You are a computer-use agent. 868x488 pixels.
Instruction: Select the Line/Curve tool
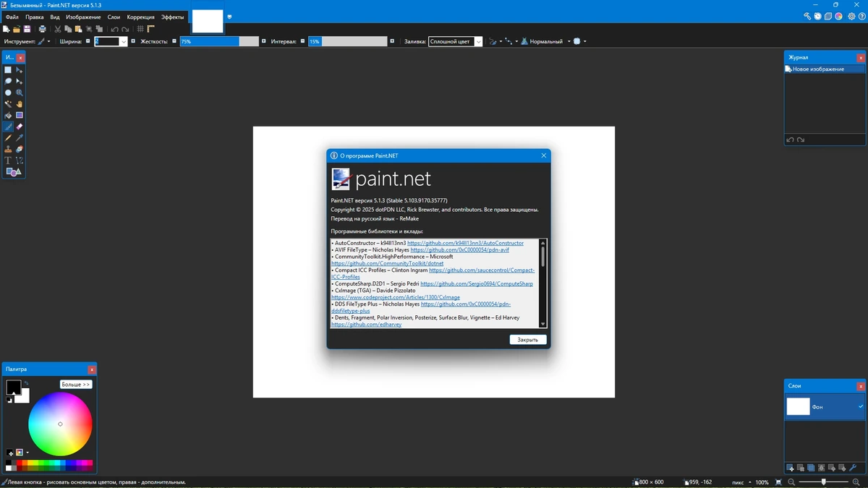pos(20,160)
